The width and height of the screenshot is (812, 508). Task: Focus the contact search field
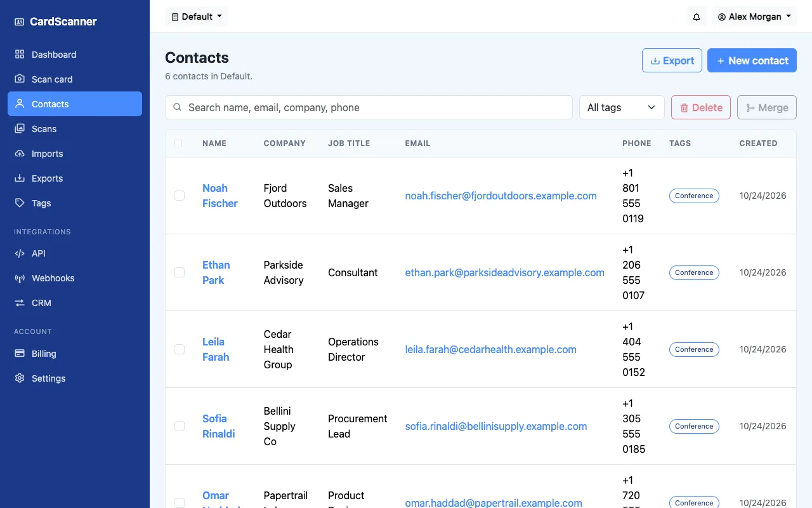click(369, 107)
